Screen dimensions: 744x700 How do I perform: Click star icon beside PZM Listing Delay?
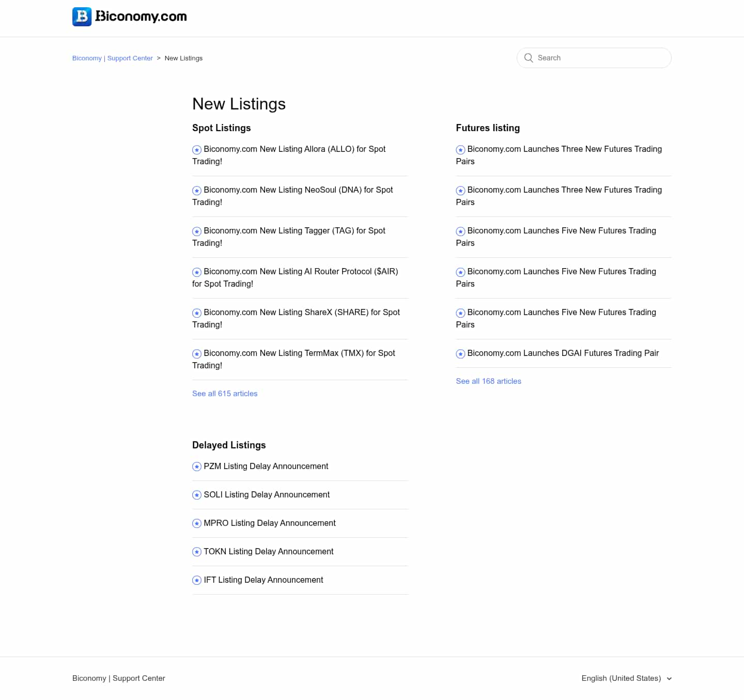[x=197, y=466]
